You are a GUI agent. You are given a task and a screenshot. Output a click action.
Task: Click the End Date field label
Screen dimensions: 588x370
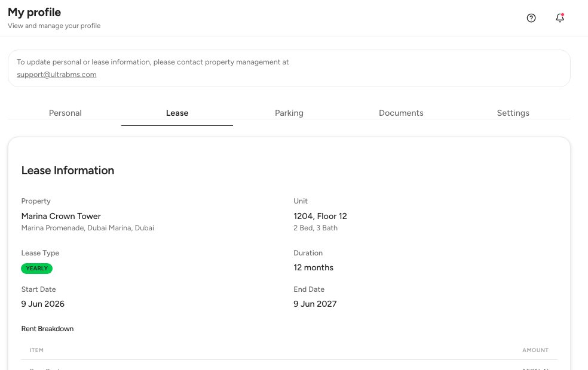[309, 289]
